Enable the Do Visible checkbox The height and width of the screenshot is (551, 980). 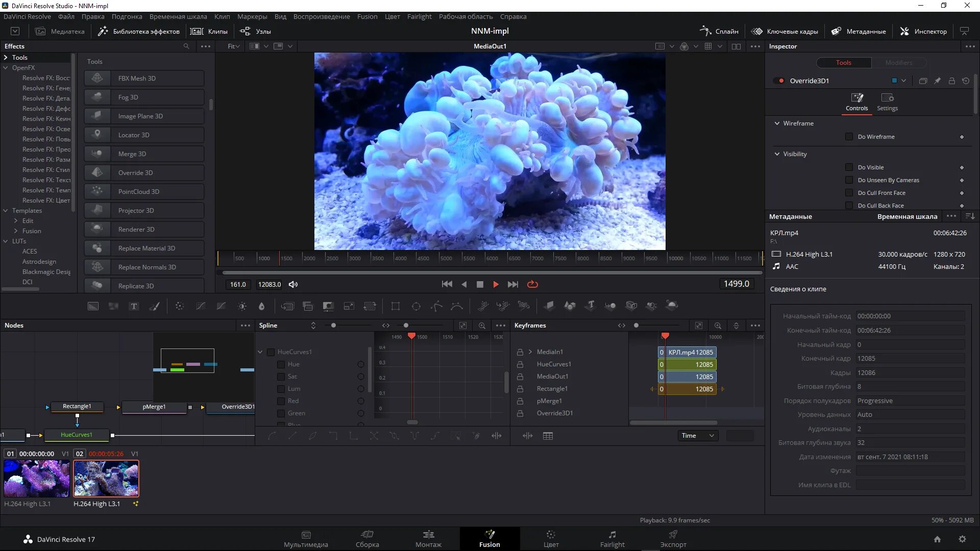tap(850, 167)
